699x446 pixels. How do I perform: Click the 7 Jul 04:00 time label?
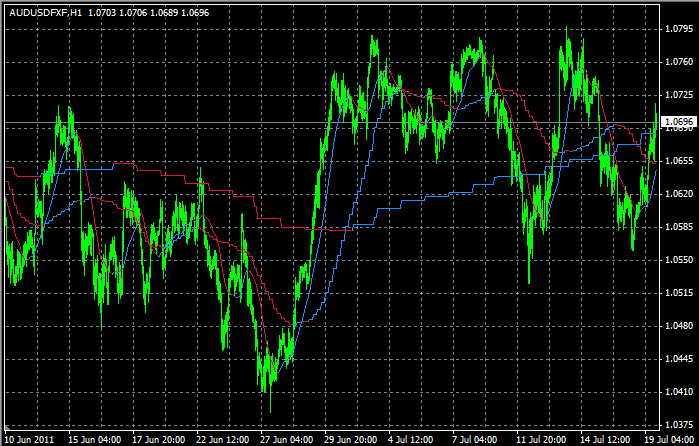pyautogui.click(x=475, y=440)
